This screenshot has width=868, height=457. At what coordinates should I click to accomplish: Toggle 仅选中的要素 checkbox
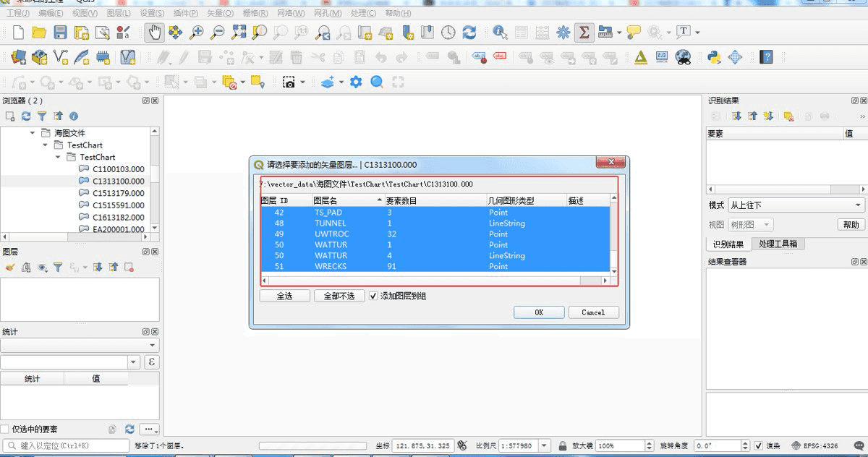(6, 430)
